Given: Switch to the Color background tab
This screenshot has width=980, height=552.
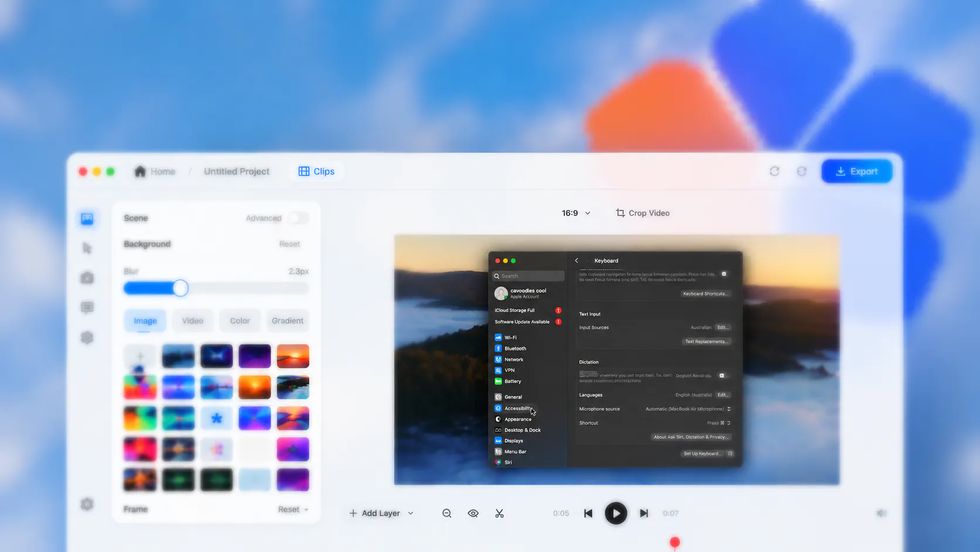Looking at the screenshot, I should click(240, 321).
